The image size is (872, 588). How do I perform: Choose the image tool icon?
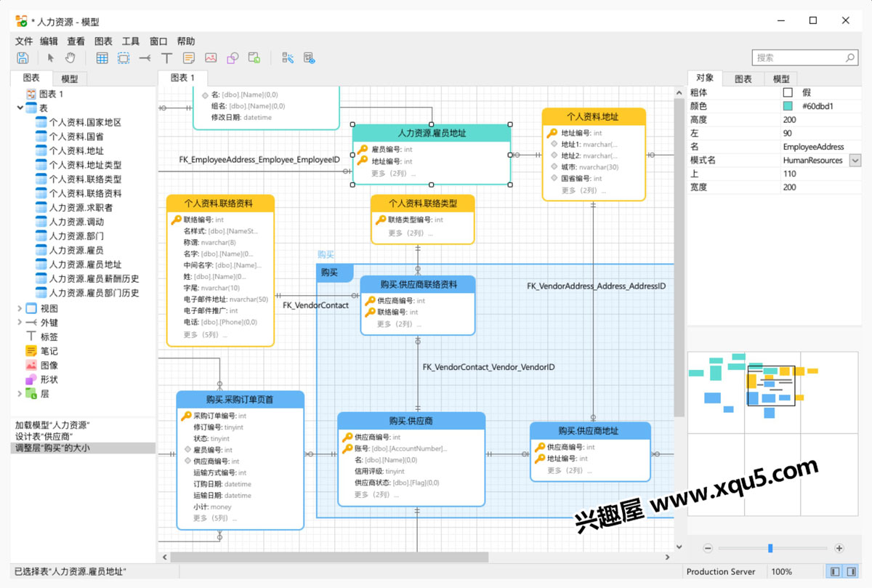click(x=211, y=58)
